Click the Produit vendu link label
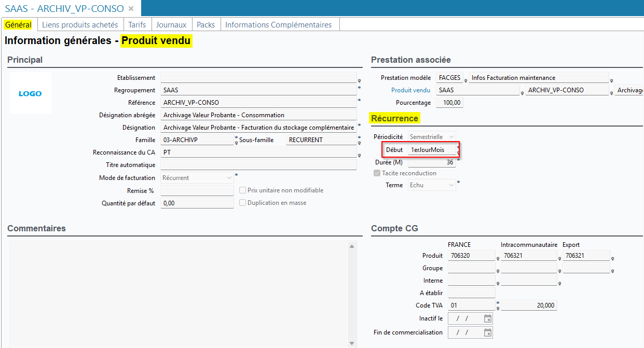Viewport: 644px width, 348px height. (x=410, y=90)
